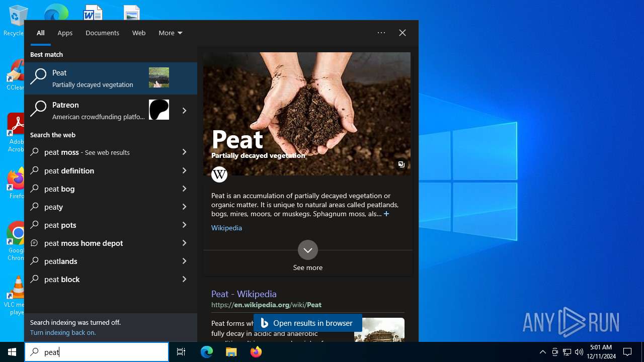This screenshot has height=362, width=644.
Task: Switch to the All tab
Action: (x=41, y=33)
